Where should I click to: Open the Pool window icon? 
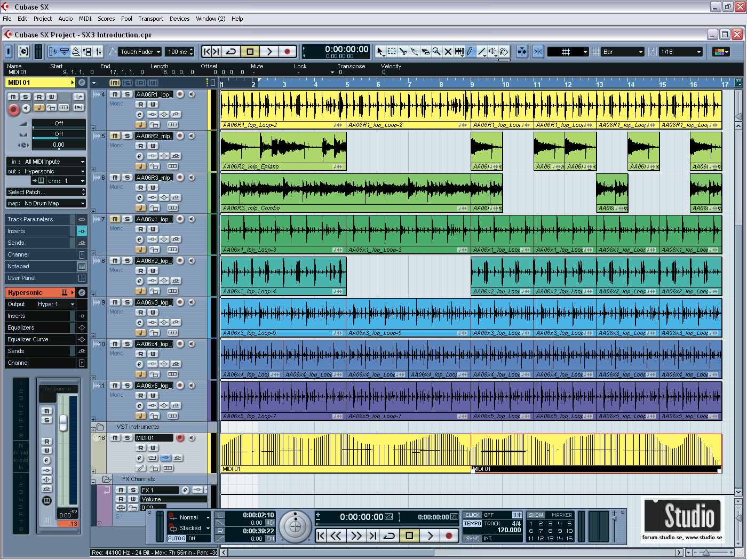point(87,52)
